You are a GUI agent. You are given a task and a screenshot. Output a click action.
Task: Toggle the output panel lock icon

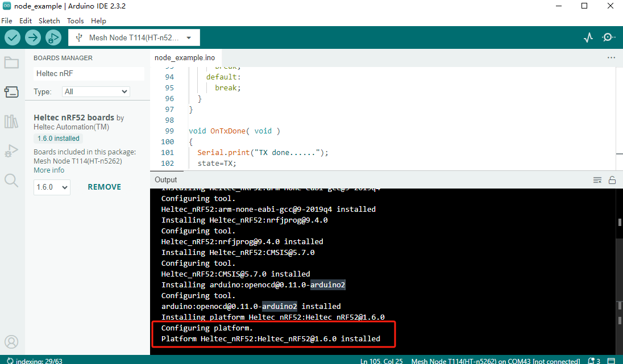[x=612, y=180]
